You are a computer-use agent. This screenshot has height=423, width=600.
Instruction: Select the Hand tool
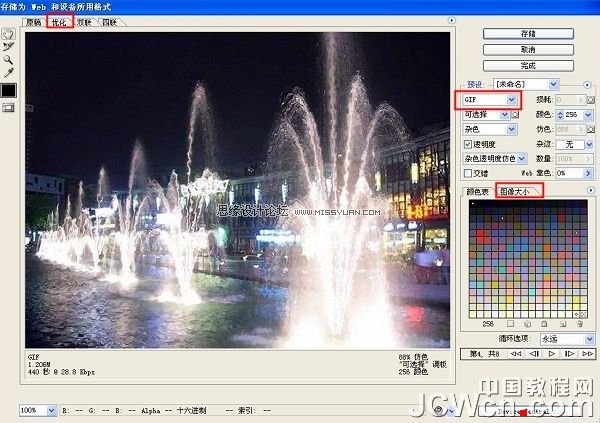click(x=9, y=33)
